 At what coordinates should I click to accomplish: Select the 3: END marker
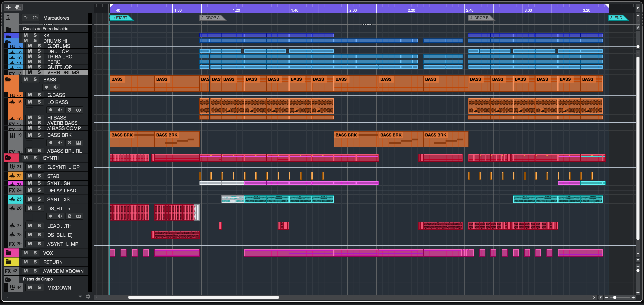point(618,18)
